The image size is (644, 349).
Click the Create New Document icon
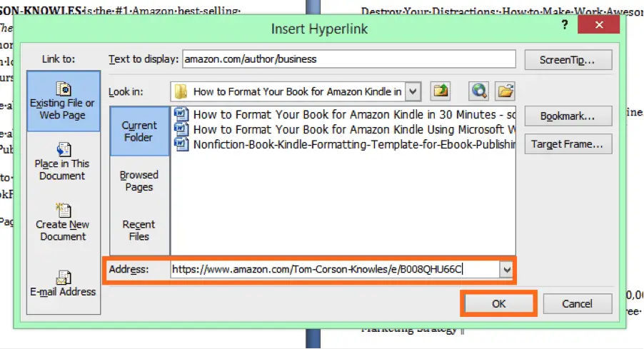tap(64, 210)
